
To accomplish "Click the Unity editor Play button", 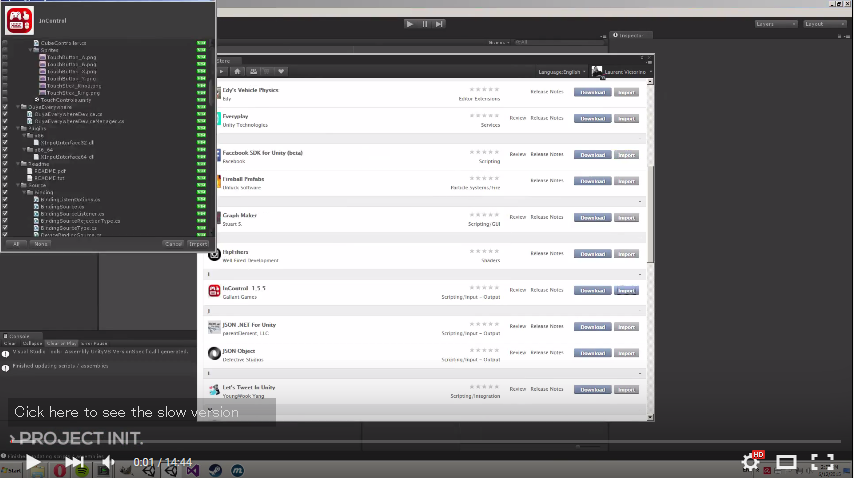I will point(410,24).
